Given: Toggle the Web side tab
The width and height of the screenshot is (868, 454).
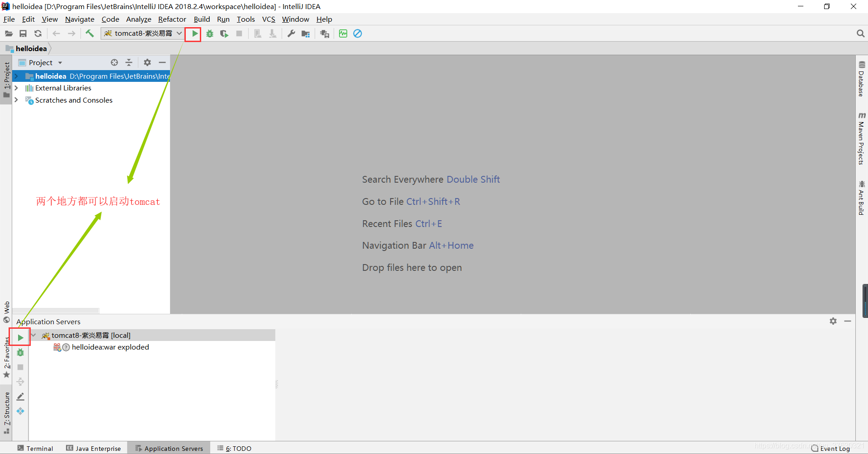Looking at the screenshot, I should coord(6,312).
